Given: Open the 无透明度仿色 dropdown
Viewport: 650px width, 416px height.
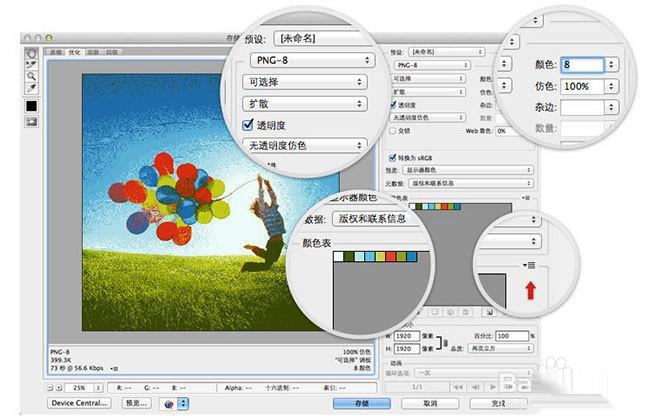Looking at the screenshot, I should (x=427, y=118).
